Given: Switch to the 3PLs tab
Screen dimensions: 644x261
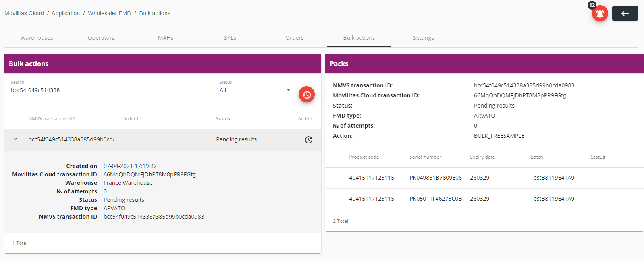Looking at the screenshot, I should click(230, 38).
